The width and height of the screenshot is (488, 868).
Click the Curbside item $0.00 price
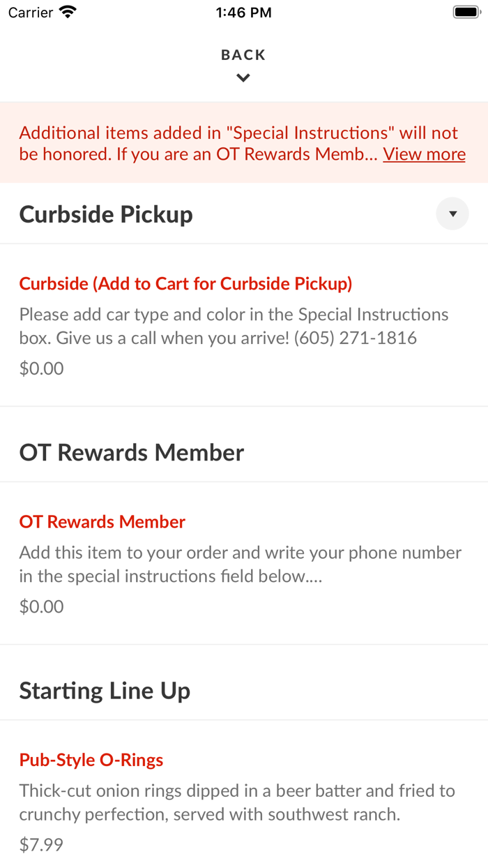pyautogui.click(x=41, y=368)
